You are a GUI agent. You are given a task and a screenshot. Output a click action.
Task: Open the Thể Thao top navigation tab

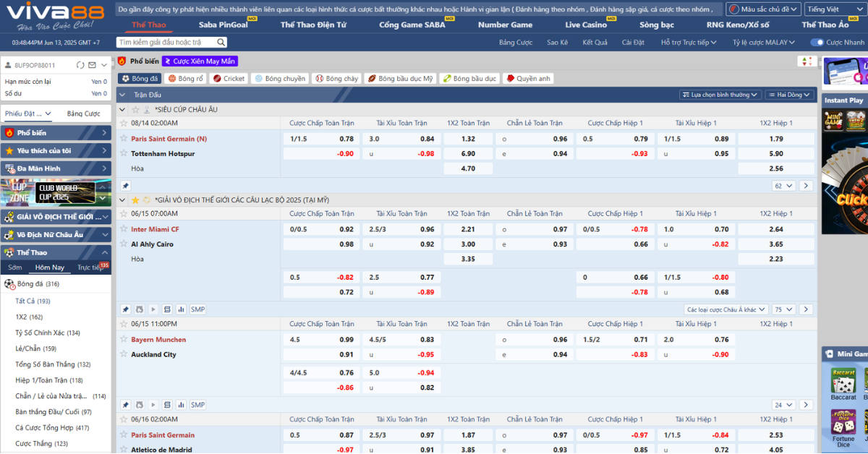click(x=148, y=25)
